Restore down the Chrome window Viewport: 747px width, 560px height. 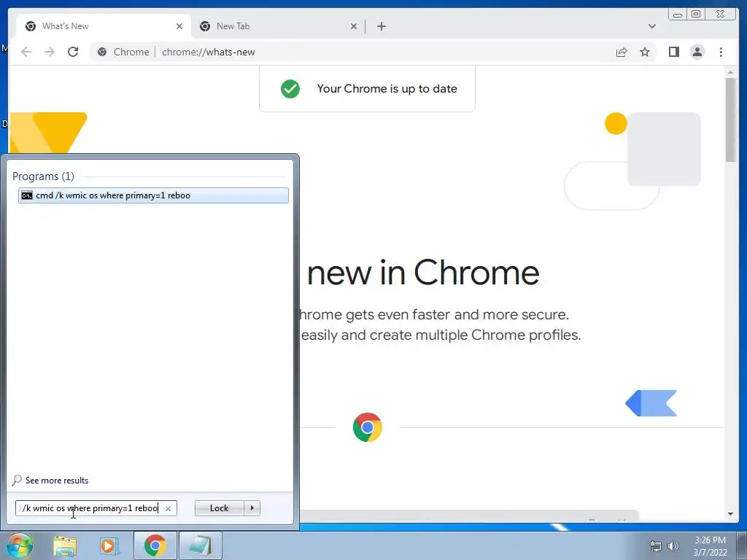[696, 15]
